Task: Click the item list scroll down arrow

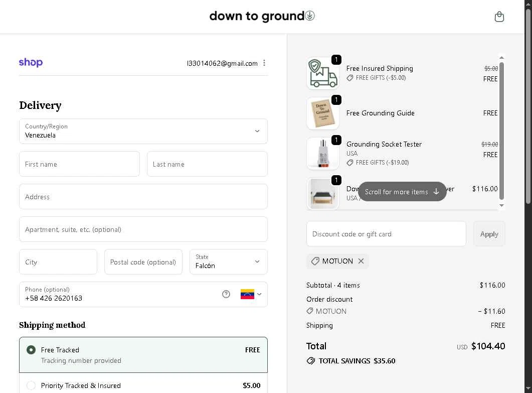Action: coord(501,205)
